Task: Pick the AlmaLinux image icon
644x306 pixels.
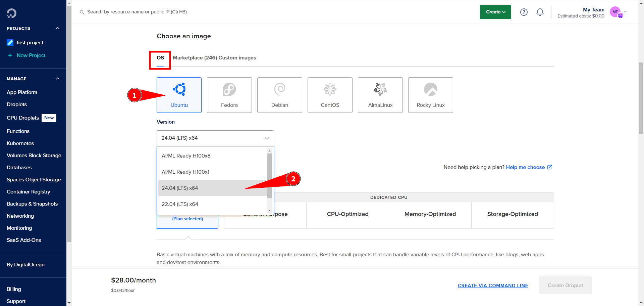Action: coord(380,90)
